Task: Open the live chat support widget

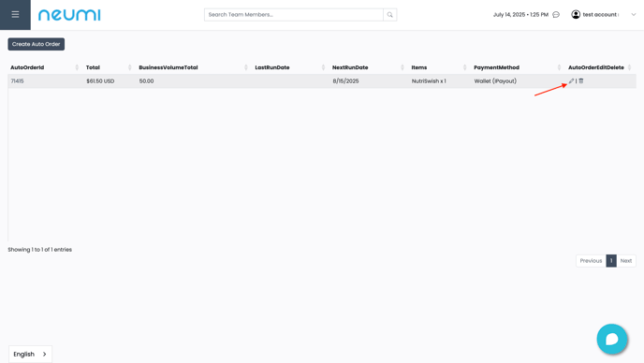Action: pyautogui.click(x=612, y=340)
